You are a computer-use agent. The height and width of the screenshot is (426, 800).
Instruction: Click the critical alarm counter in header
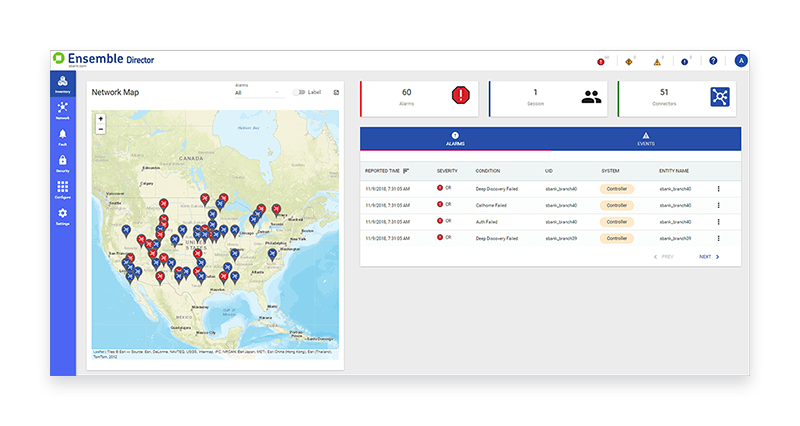click(x=601, y=61)
